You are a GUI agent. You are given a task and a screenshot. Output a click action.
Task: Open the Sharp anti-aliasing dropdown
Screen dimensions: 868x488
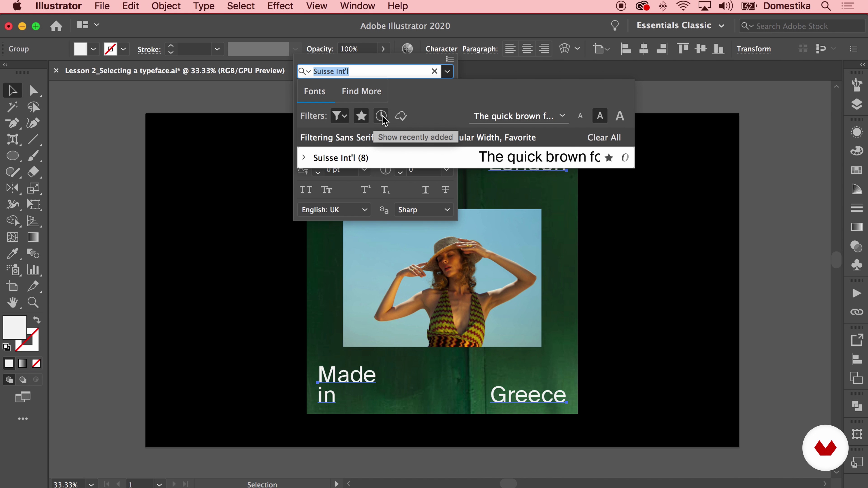(x=424, y=210)
